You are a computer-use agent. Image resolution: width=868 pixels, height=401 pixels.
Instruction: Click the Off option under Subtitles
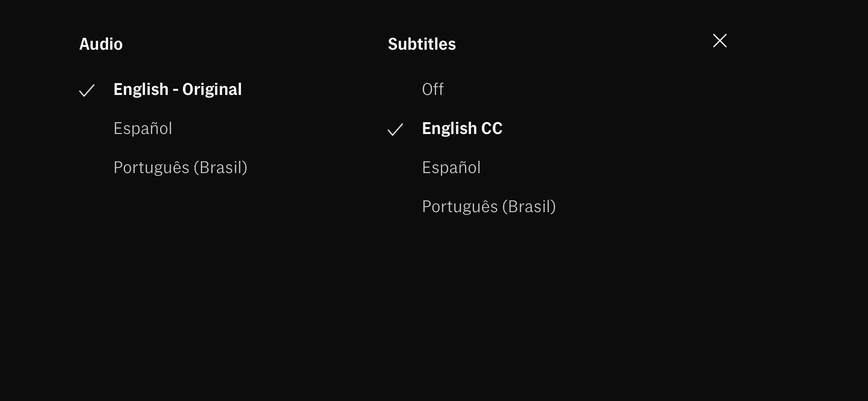click(x=433, y=89)
